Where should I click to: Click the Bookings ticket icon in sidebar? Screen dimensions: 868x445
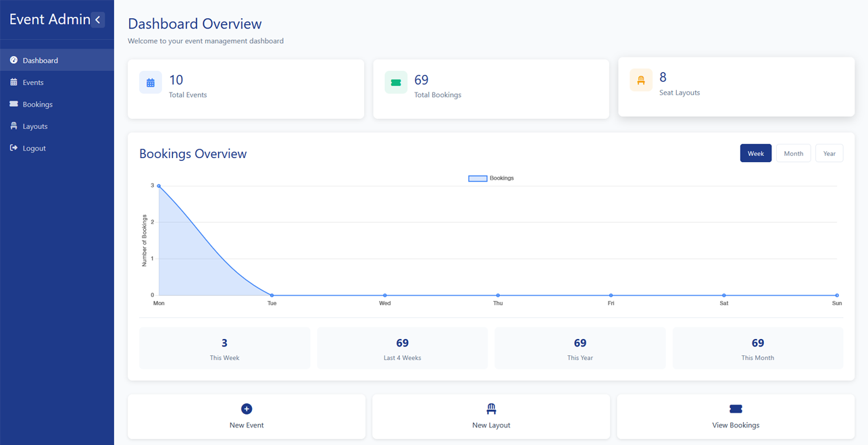pyautogui.click(x=14, y=104)
